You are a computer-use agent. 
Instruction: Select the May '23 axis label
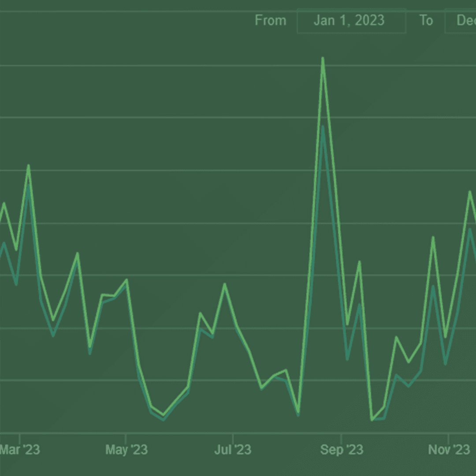[x=126, y=450]
